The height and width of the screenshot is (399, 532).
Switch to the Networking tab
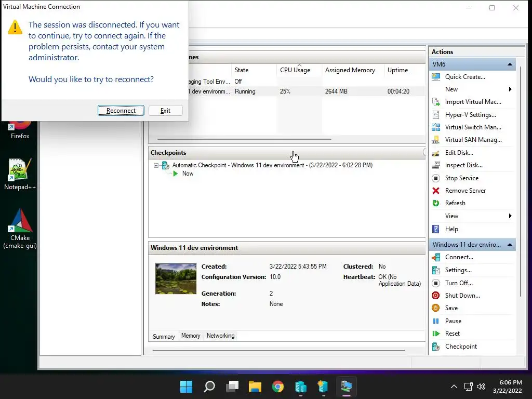click(x=220, y=336)
